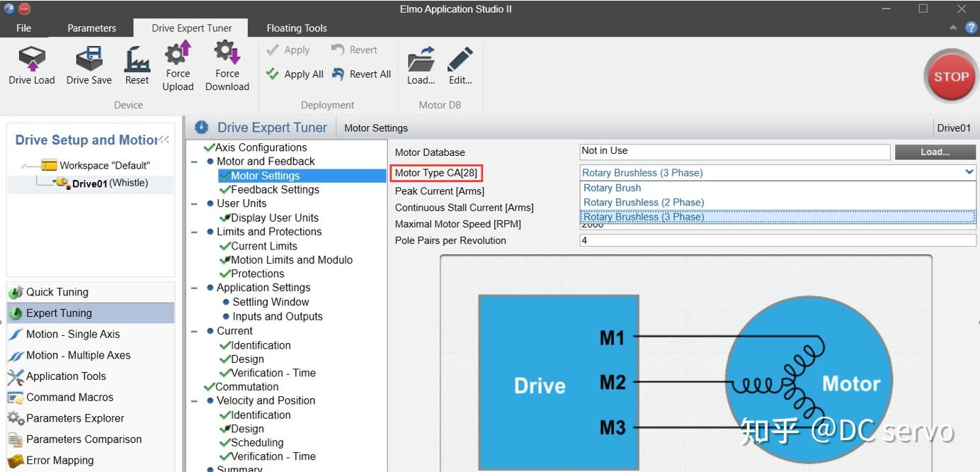Image resolution: width=980 pixels, height=472 pixels.
Task: Open the Motor Type dropdown arrow
Action: 969,172
